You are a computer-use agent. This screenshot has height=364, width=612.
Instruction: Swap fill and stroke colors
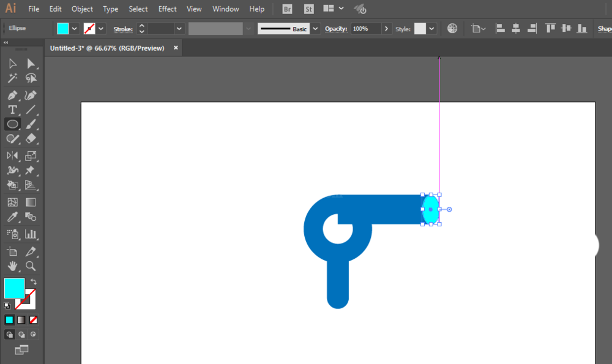(x=34, y=281)
